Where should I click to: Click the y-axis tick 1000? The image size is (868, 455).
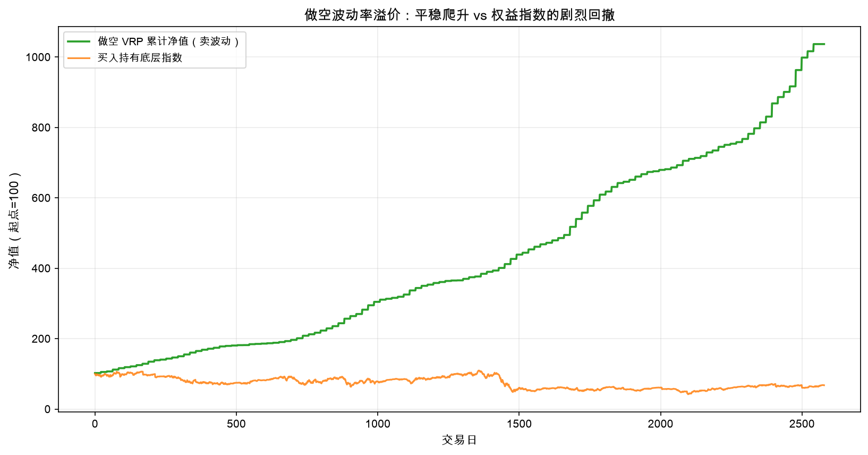[38, 57]
